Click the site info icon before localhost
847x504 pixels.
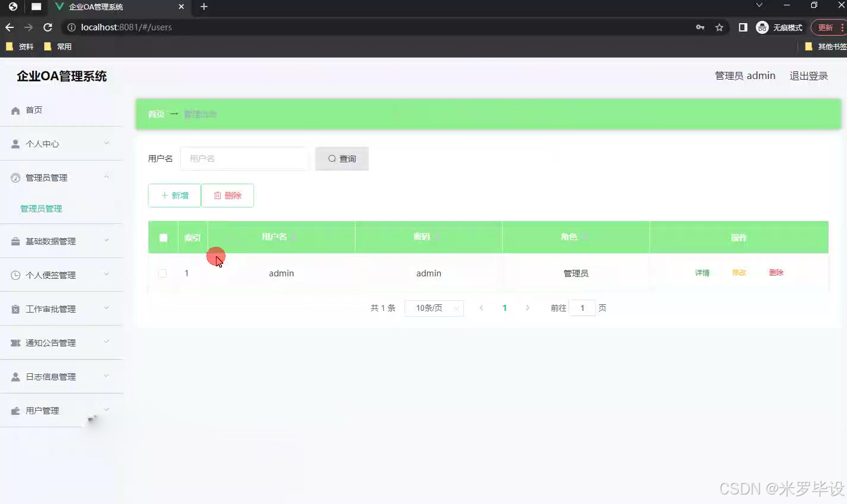[71, 27]
